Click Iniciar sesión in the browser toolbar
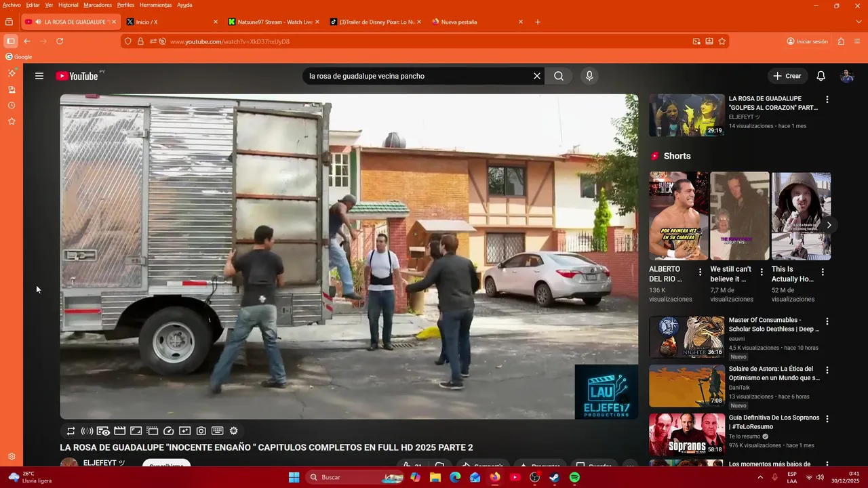Screen dimensions: 868x488 click(807, 41)
